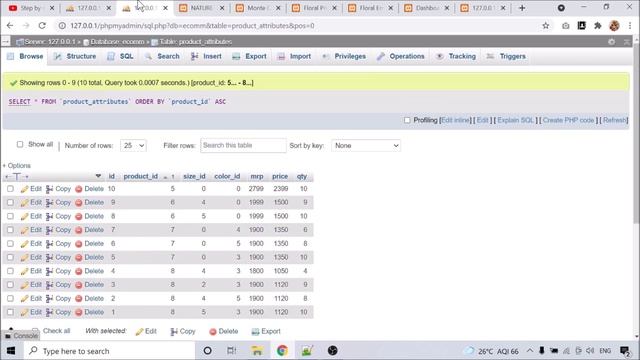Screen dimensions: 640x360
Task: Open a new browser tab with plus icon
Action: [x=522, y=8]
